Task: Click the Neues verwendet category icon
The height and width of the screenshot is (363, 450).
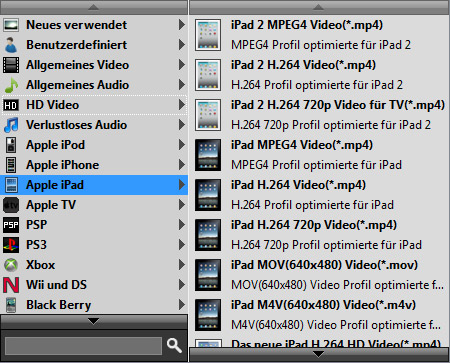Action: (x=11, y=25)
